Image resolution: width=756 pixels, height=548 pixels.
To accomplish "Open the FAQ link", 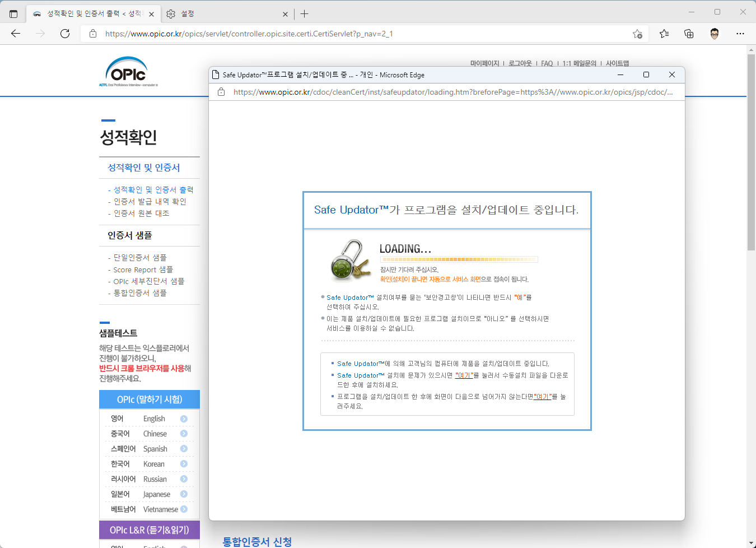I will tap(547, 63).
